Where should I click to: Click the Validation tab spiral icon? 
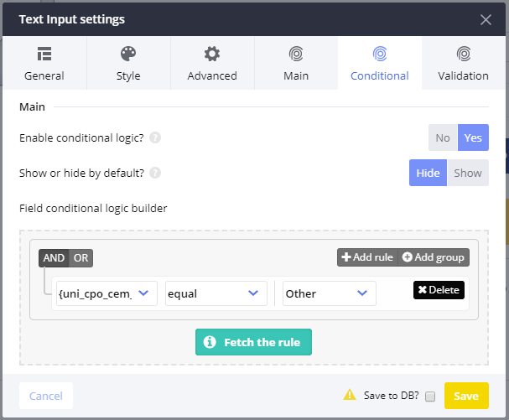point(464,54)
